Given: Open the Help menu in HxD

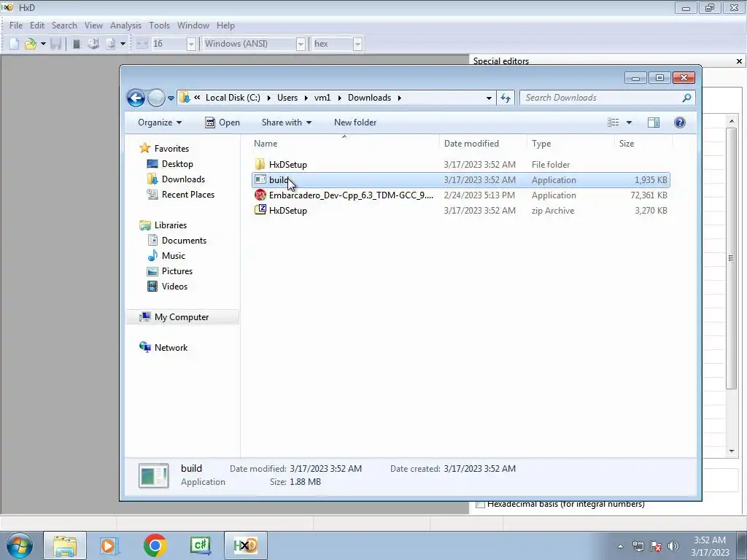Looking at the screenshot, I should coord(225,26).
